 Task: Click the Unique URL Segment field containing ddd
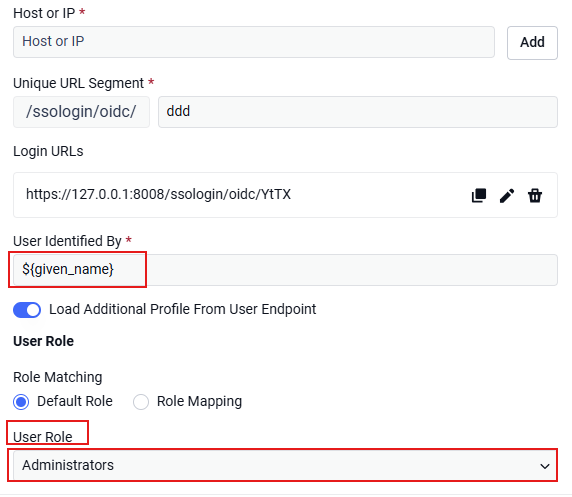tap(358, 112)
